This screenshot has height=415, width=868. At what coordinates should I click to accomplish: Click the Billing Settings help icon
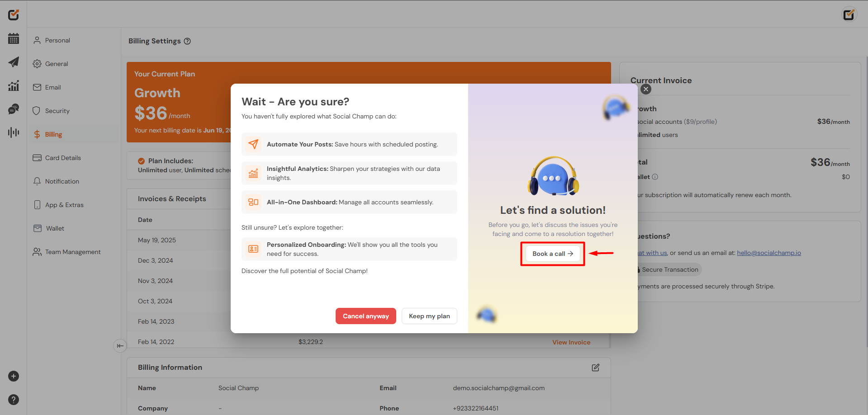tap(187, 41)
